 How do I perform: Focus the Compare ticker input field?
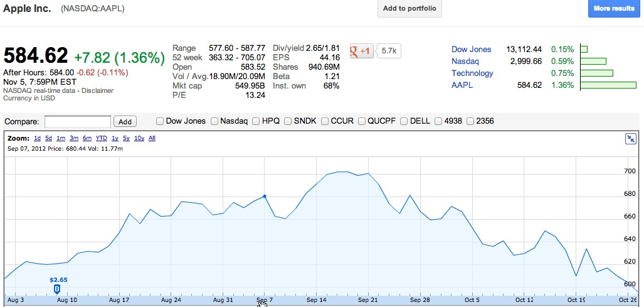point(78,122)
